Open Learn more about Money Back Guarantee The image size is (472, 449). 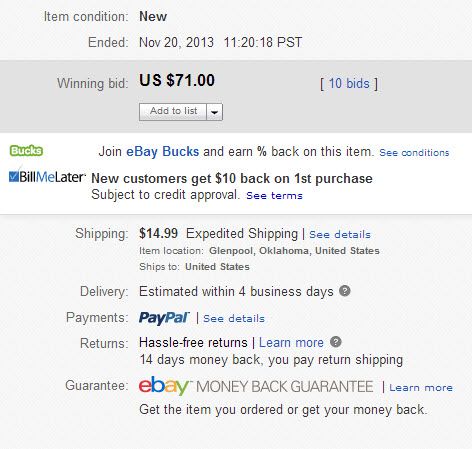pyautogui.click(x=421, y=388)
